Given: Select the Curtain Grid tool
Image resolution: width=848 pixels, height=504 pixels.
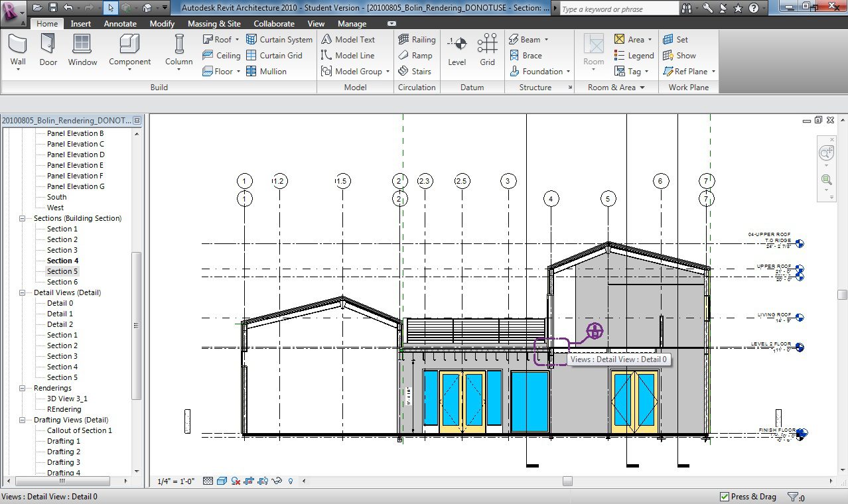Looking at the screenshot, I should tap(274, 56).
